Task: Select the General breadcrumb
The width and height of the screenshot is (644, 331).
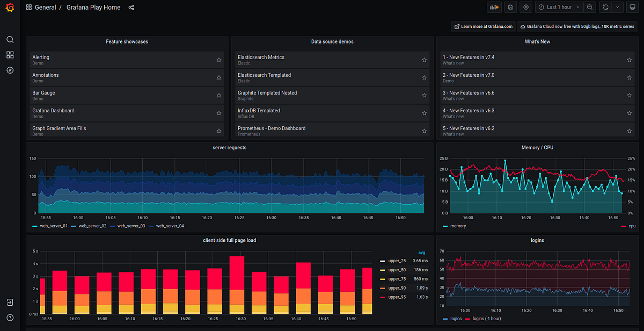Action: pyautogui.click(x=46, y=7)
